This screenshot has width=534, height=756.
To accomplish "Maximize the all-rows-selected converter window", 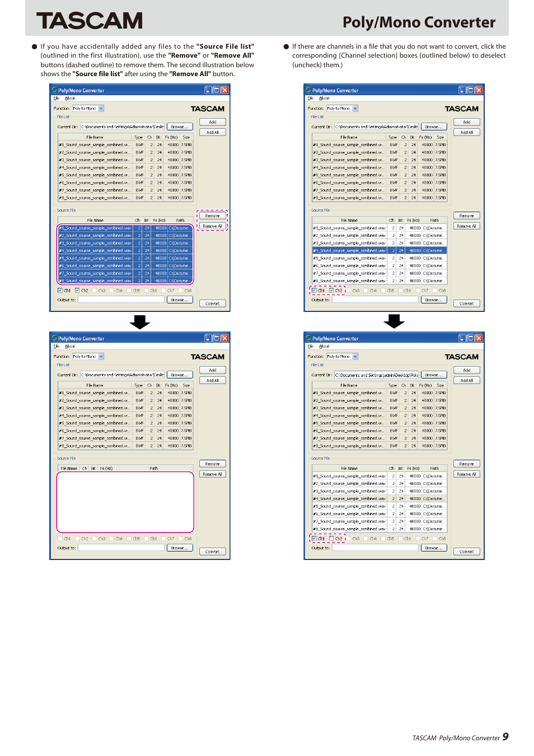I will pos(217,90).
